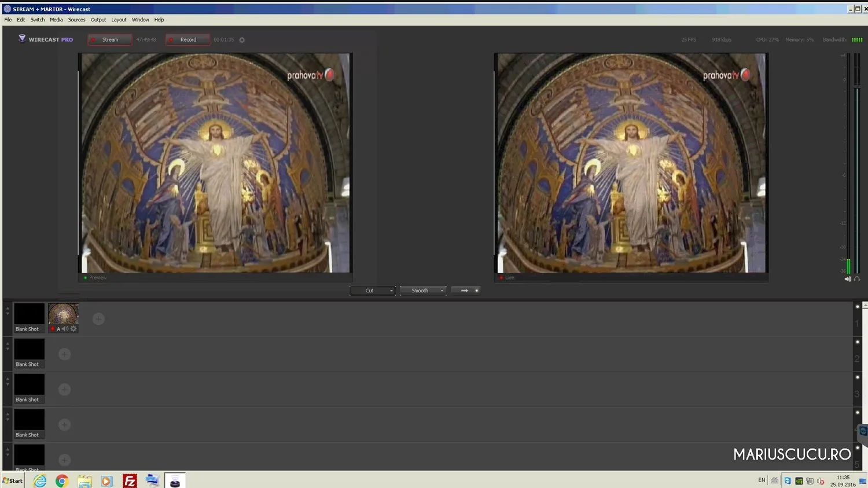Select the Blank Shot in layer 2
This screenshot has width=868, height=488.
pos(29,353)
